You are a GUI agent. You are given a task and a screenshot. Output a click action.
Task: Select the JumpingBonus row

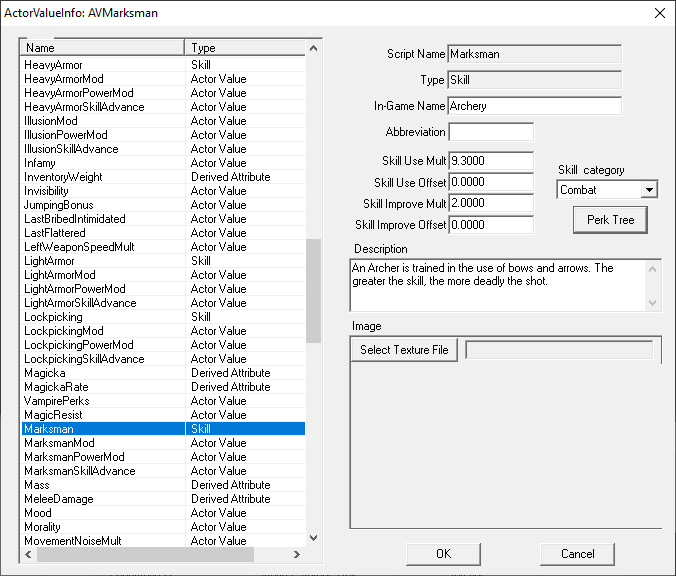coord(163,205)
